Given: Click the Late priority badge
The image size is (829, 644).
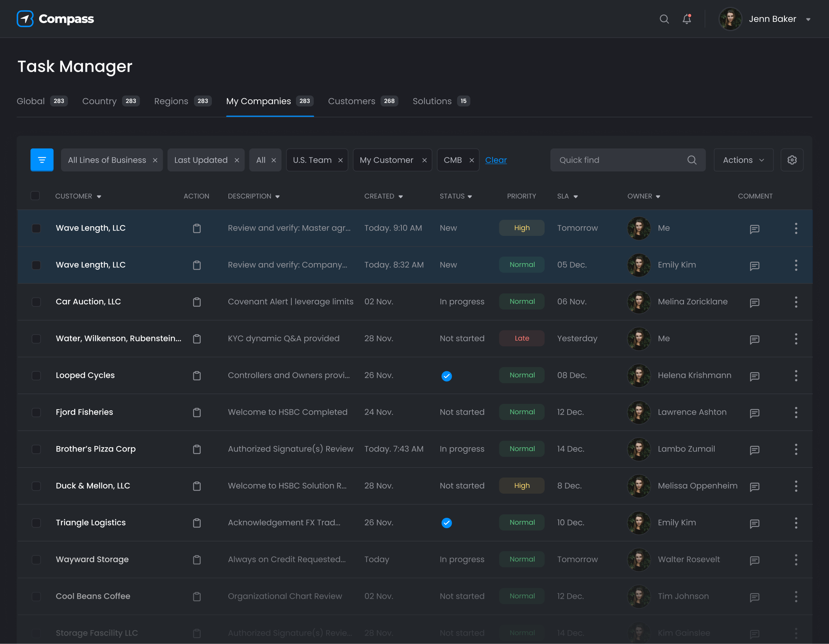Looking at the screenshot, I should [x=522, y=338].
